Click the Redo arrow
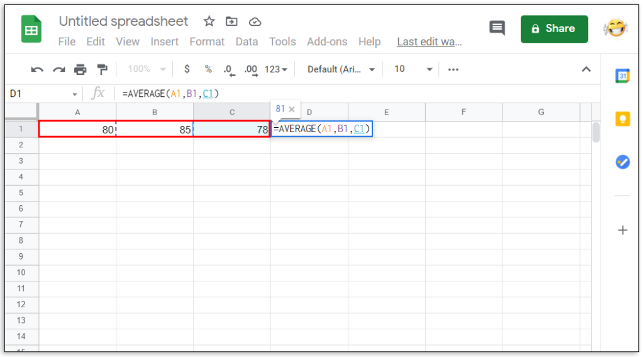This screenshot has width=644, height=357. point(58,69)
